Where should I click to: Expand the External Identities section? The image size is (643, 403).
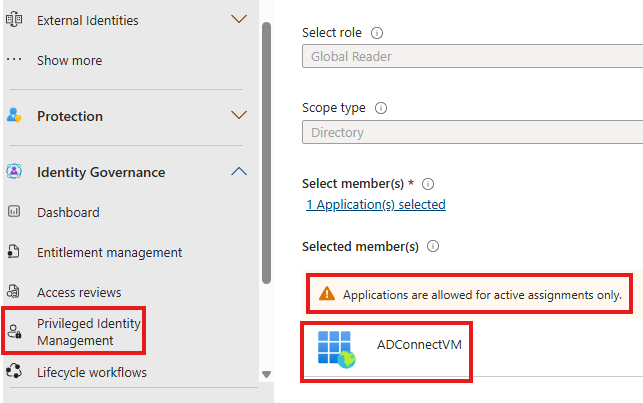(x=238, y=19)
